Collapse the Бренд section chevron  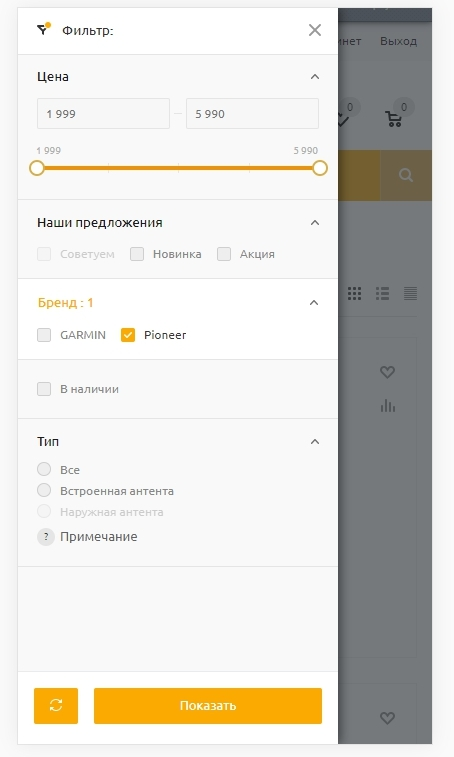point(314,303)
